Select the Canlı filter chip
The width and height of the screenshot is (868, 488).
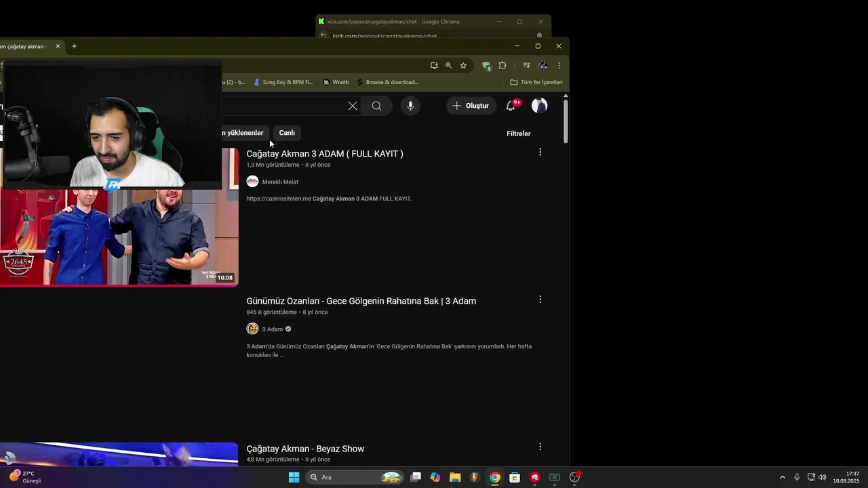287,133
